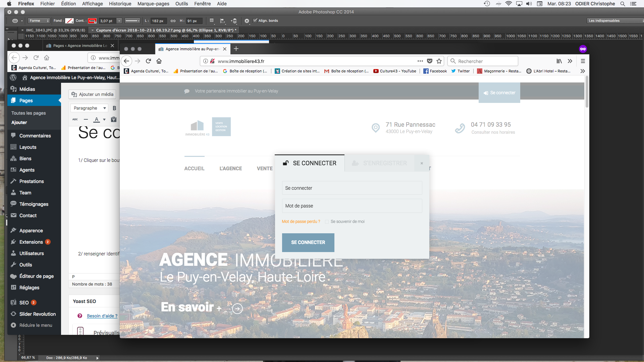
Task: Click the link width-height chain icon
Action: (x=173, y=21)
